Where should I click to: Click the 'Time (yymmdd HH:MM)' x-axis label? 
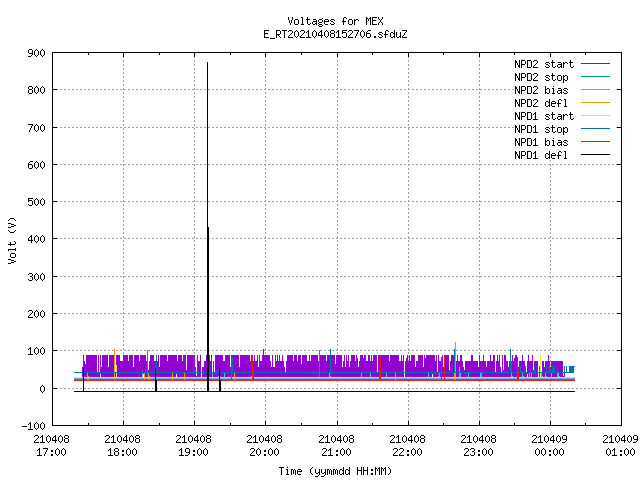[335, 471]
